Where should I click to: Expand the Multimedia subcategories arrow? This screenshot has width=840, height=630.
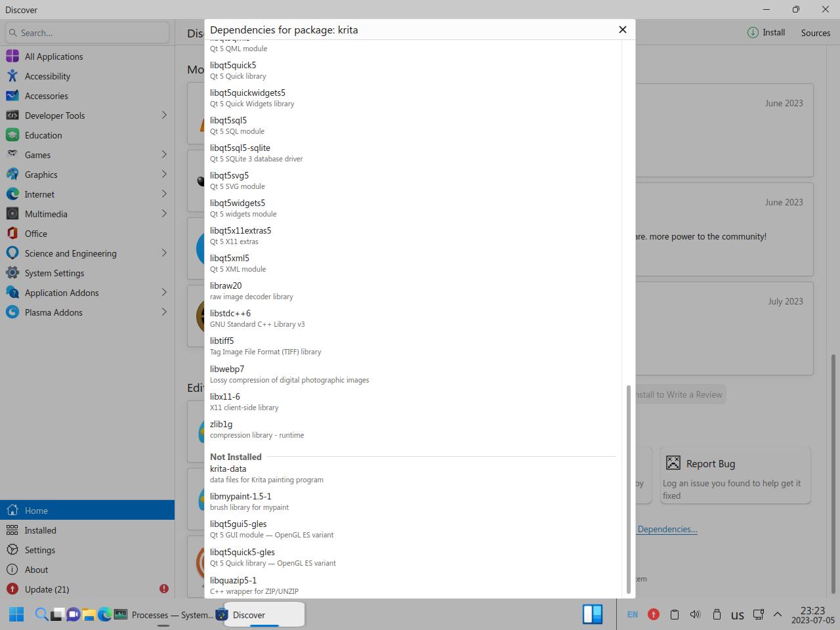pos(164,214)
